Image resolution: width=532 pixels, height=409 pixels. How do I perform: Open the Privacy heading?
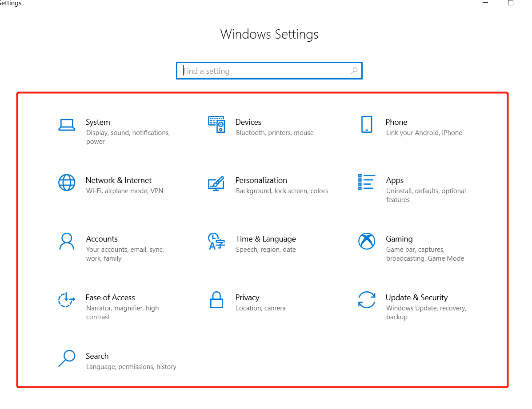[x=248, y=298]
